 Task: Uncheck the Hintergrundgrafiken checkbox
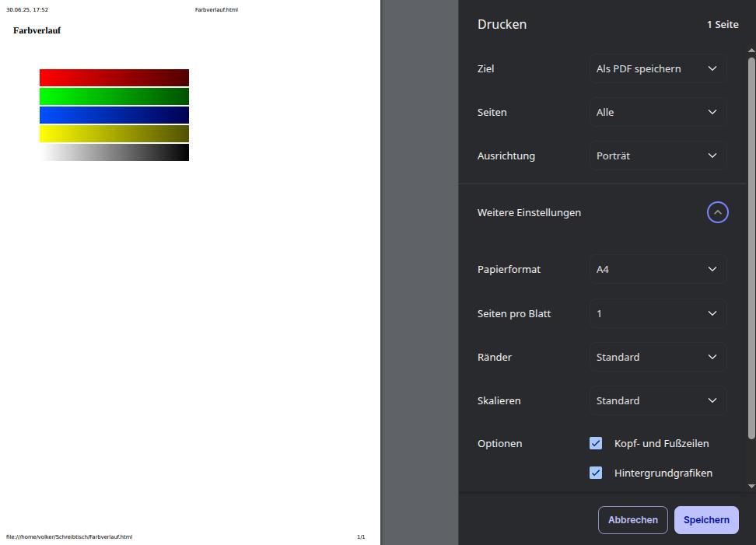click(x=596, y=473)
